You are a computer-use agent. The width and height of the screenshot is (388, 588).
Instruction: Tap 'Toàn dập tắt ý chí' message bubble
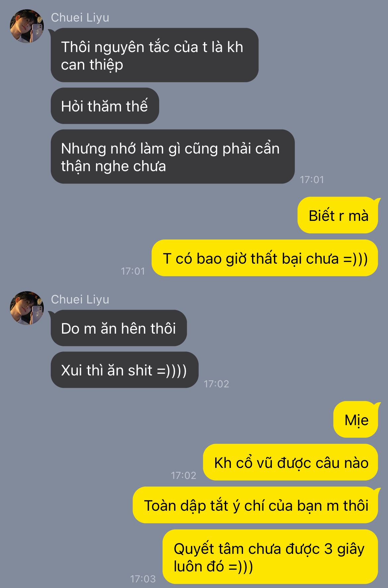pyautogui.click(x=255, y=505)
